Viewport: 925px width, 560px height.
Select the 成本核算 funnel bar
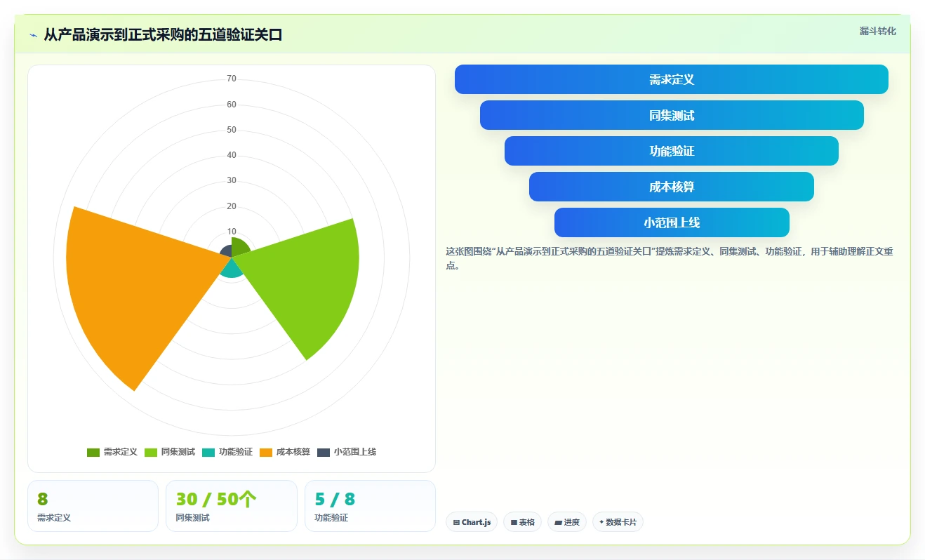point(672,187)
